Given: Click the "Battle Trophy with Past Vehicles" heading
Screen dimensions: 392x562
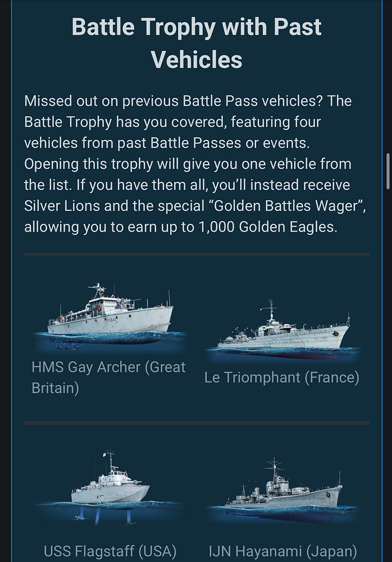Looking at the screenshot, I should tap(196, 43).
